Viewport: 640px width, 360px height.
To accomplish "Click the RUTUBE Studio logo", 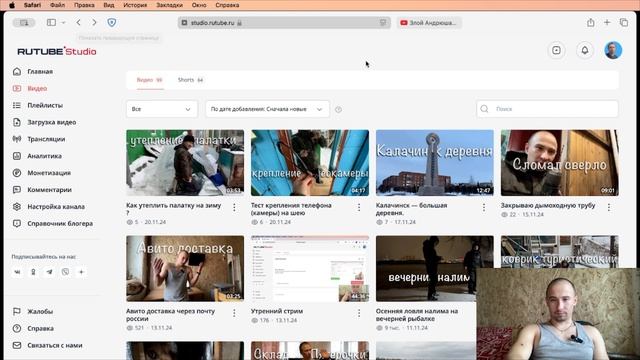I will (x=57, y=51).
